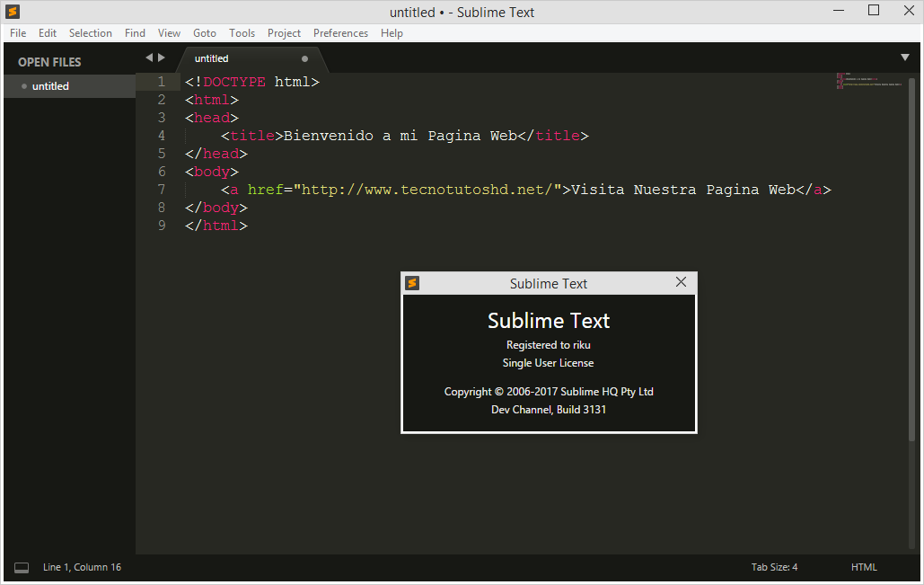Click the closing body tag on line 8
924x585 pixels.
click(216, 208)
